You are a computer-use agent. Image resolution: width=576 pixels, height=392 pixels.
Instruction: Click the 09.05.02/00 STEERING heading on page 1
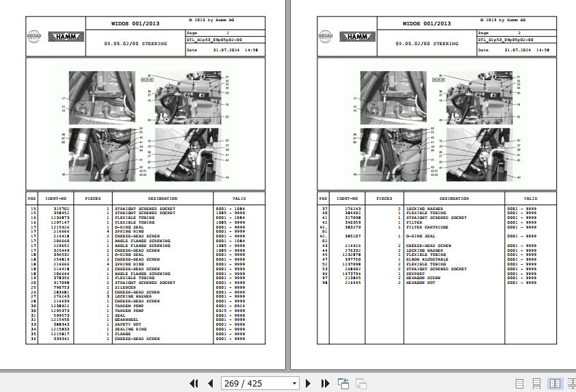tap(135, 44)
